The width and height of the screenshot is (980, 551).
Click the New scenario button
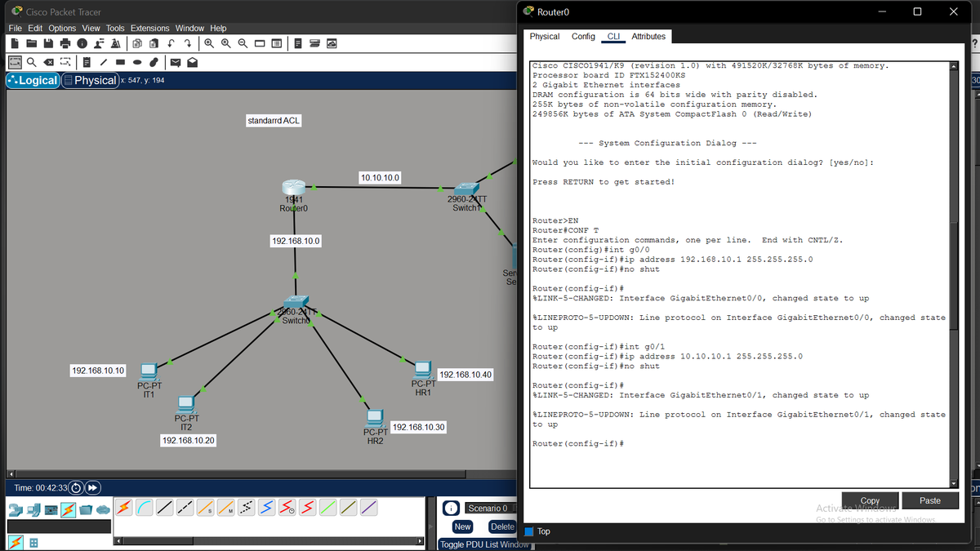pos(462,527)
